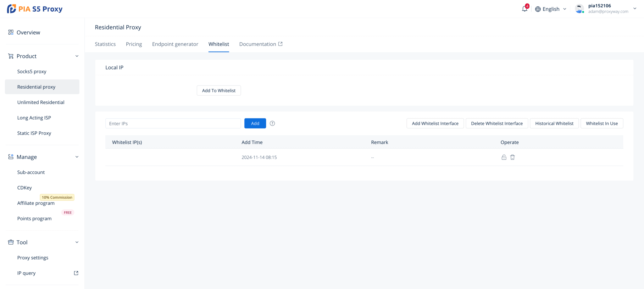Open notifications via the bell icon
This screenshot has width=644, height=289.
(524, 9)
